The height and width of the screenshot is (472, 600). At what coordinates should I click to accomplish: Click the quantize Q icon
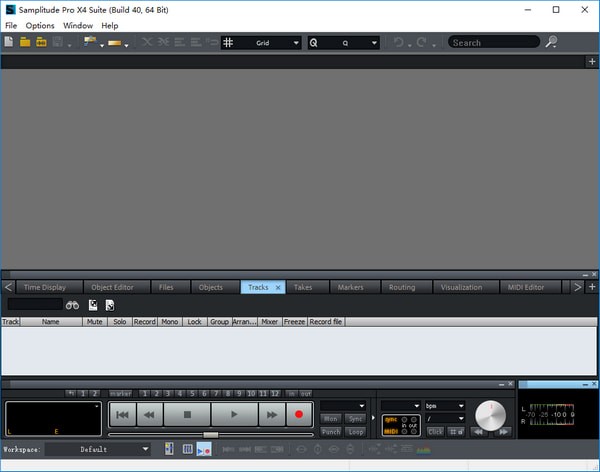(x=313, y=43)
